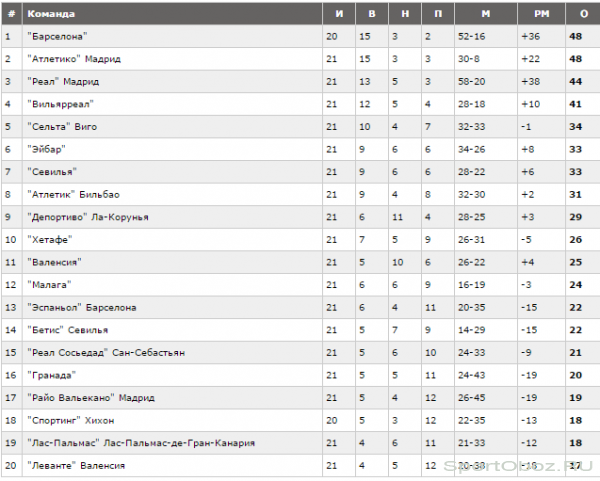Click "Спортинг" Хихон team name
The image size is (600, 481).
tap(70, 420)
